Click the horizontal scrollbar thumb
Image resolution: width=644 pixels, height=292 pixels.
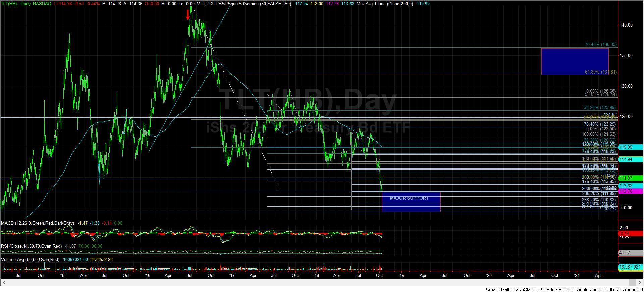pyautogui.click(x=632, y=282)
